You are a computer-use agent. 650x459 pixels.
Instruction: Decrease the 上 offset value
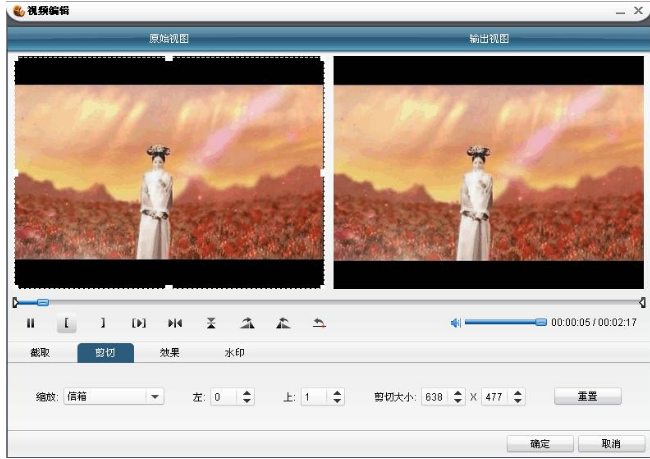(337, 401)
